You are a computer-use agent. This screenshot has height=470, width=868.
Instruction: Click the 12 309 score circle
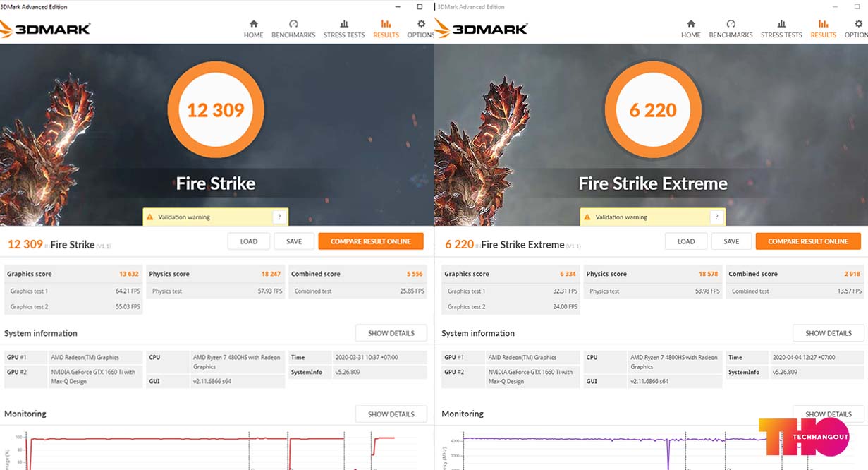[216, 110]
